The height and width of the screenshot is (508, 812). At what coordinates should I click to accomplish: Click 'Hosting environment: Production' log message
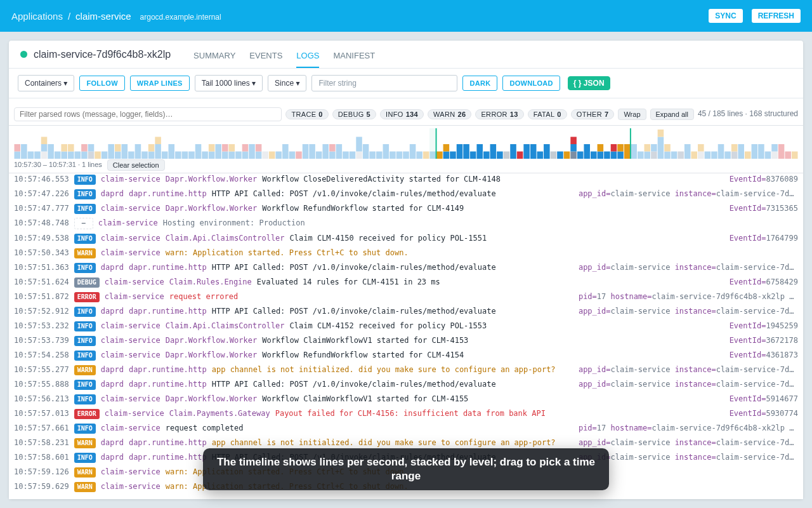click(x=234, y=223)
